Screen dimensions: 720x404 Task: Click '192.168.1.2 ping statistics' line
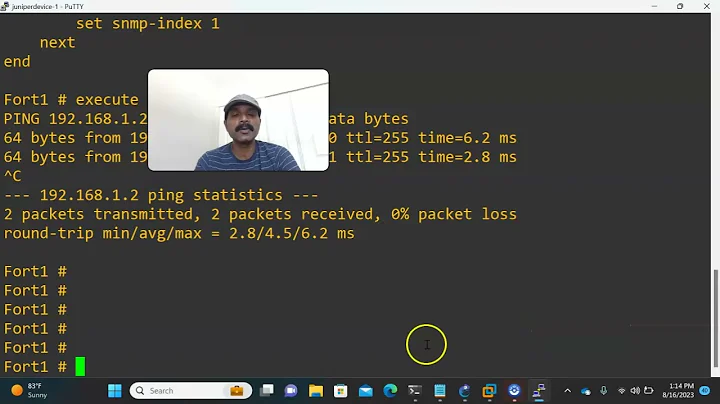pyautogui.click(x=161, y=195)
